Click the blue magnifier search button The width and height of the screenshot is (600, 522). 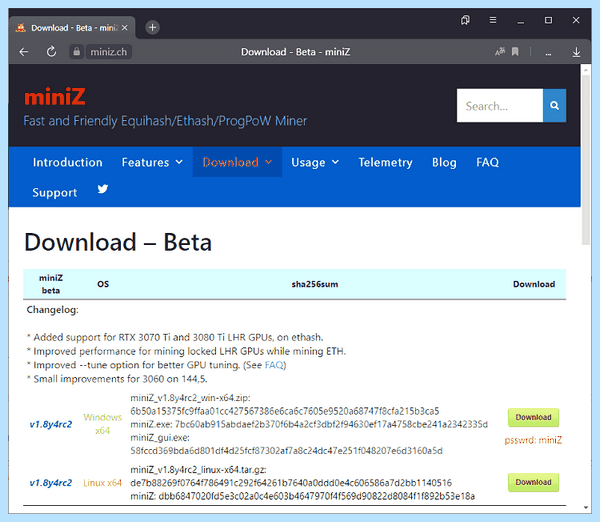coord(554,106)
